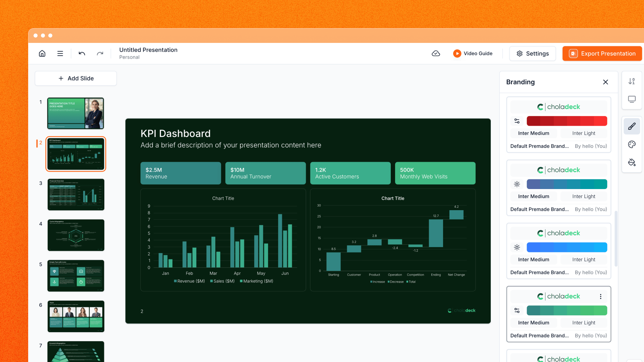Viewport: 644px width, 362px height.
Task: Undo the last action
Action: coord(82,54)
